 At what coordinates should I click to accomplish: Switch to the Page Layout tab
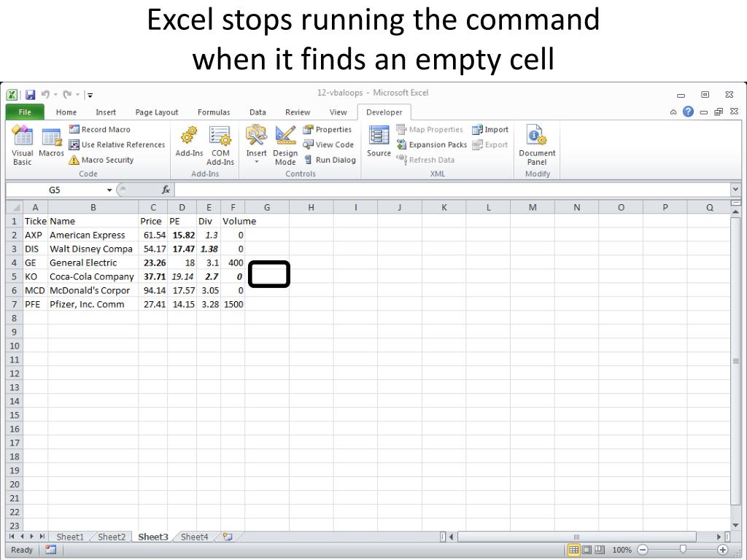coord(157,112)
